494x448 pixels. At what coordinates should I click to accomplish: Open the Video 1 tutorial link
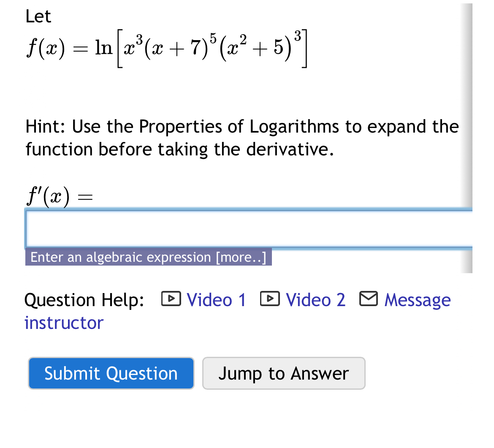(x=216, y=300)
